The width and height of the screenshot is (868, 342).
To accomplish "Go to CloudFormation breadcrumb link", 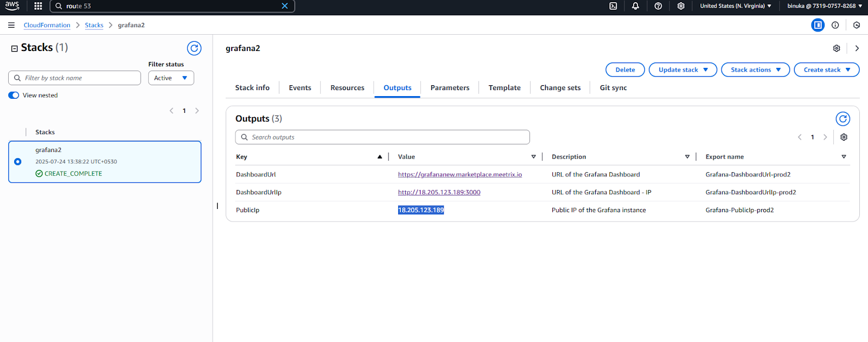I will pos(47,25).
